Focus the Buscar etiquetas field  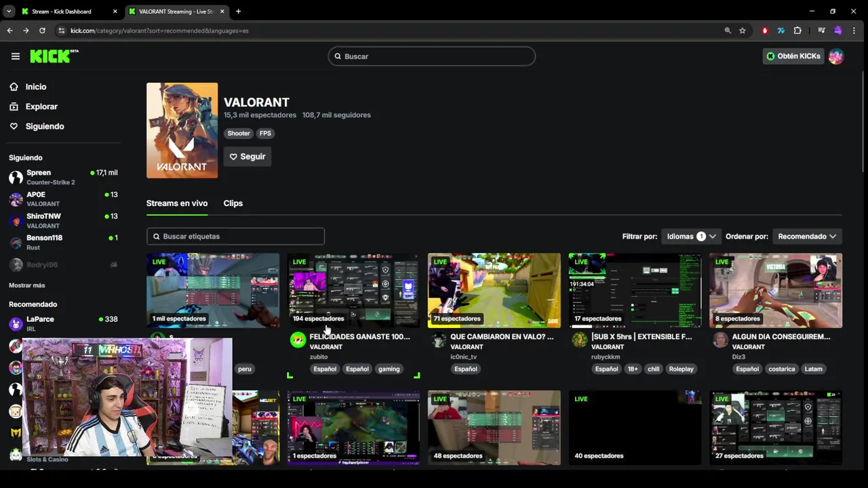(x=235, y=237)
